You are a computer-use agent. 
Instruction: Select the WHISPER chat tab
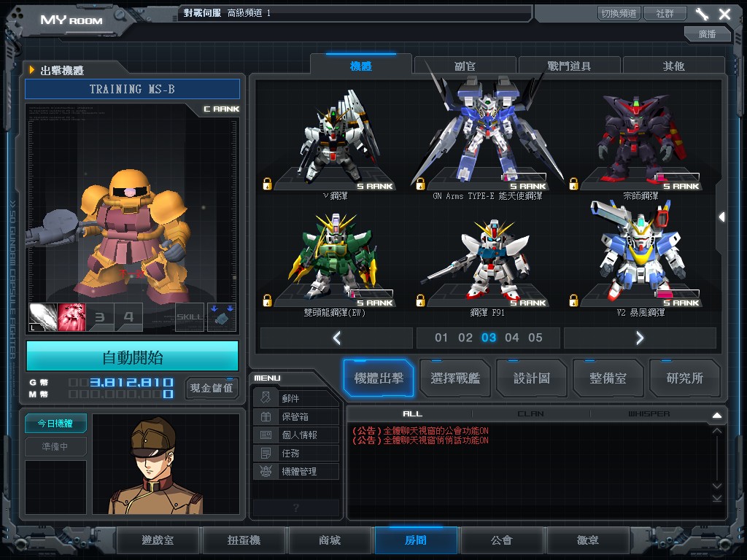tap(649, 414)
